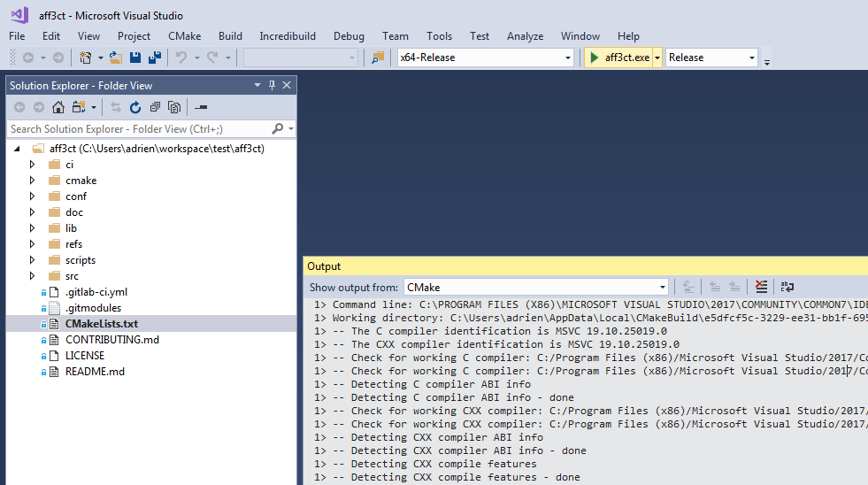This screenshot has width=868, height=485.
Task: Click the Sync with Active Document icon
Action: point(115,107)
